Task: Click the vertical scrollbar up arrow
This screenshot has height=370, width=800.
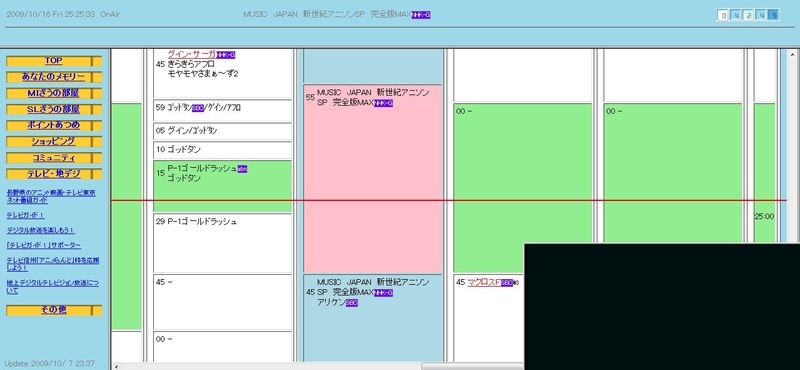Action: click(x=793, y=54)
